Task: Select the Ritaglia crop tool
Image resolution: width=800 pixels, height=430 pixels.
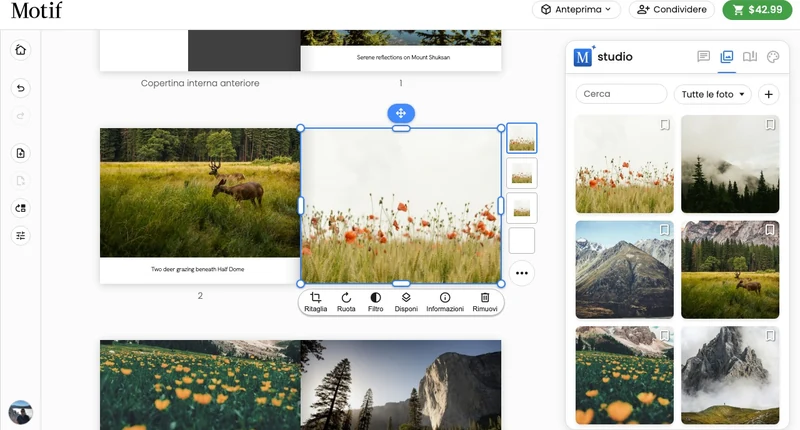Action: 315,302
